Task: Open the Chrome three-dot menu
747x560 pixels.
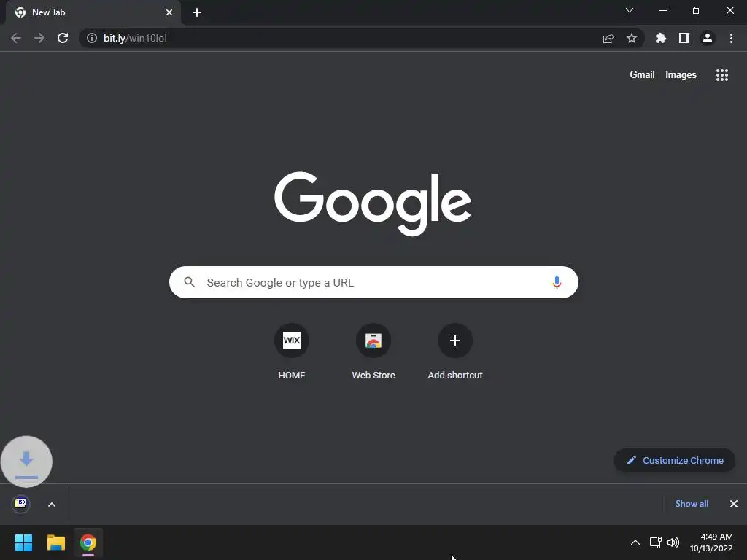Action: [x=731, y=38]
